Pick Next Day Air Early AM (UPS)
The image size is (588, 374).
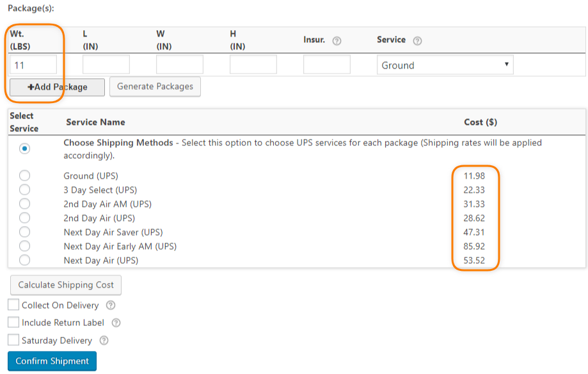pyautogui.click(x=25, y=246)
